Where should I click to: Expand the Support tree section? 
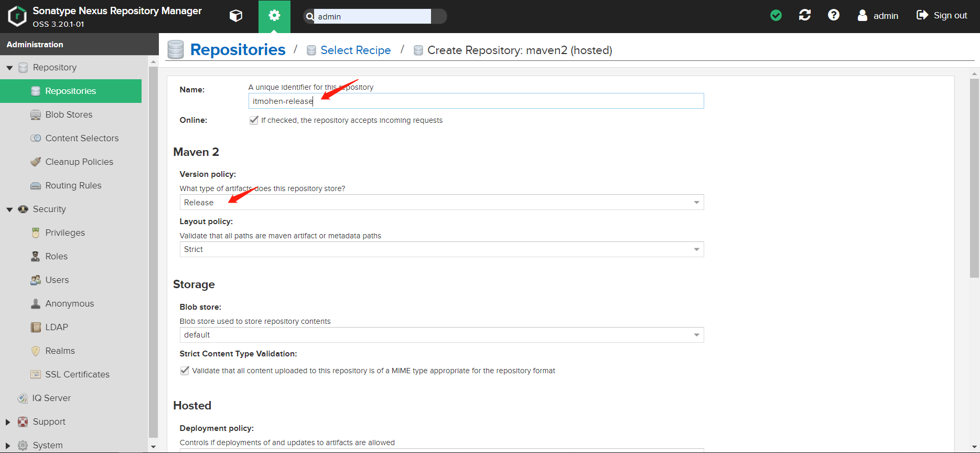tap(8, 422)
